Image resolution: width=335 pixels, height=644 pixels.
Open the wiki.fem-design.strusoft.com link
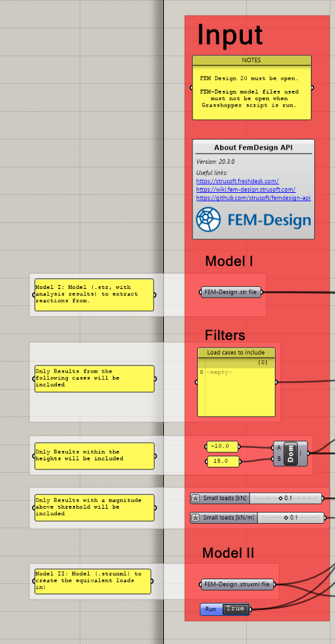point(246,190)
